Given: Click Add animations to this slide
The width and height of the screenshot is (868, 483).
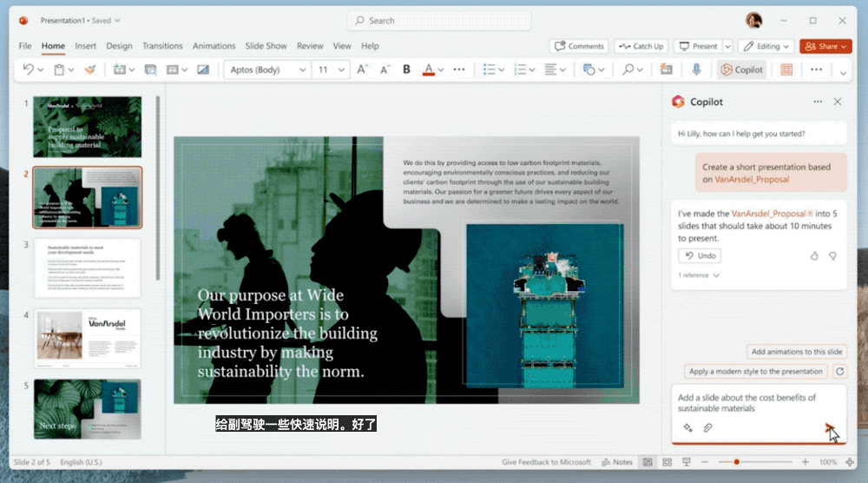Looking at the screenshot, I should [796, 352].
